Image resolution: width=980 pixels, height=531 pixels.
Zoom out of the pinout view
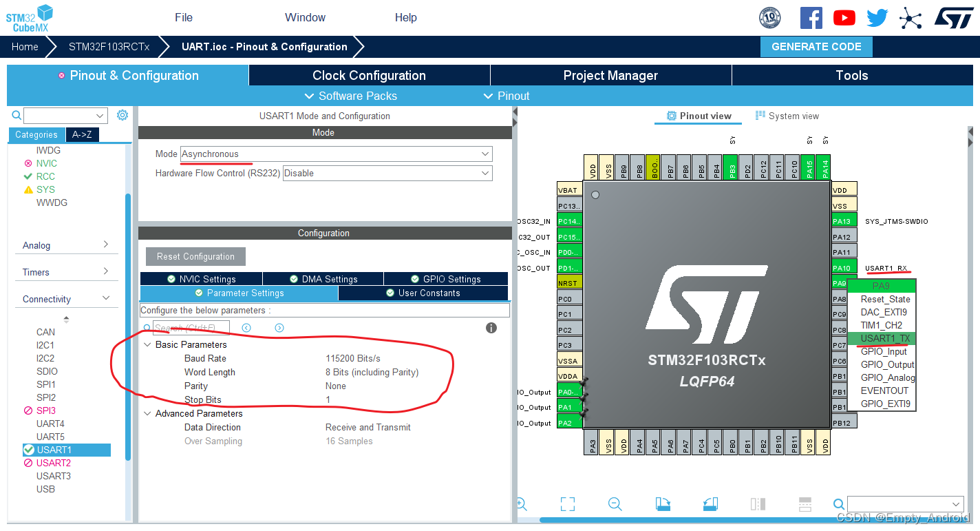coord(615,504)
